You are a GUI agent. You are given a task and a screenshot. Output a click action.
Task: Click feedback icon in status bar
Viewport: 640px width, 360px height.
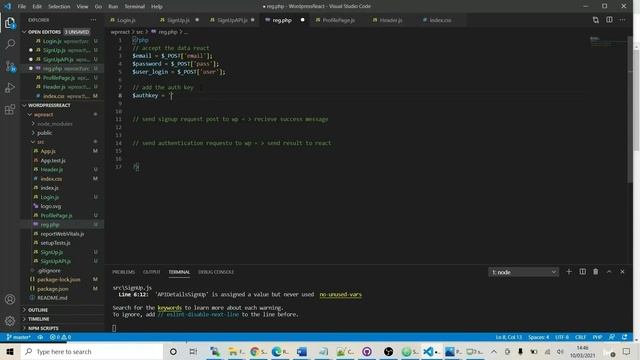(x=612, y=337)
